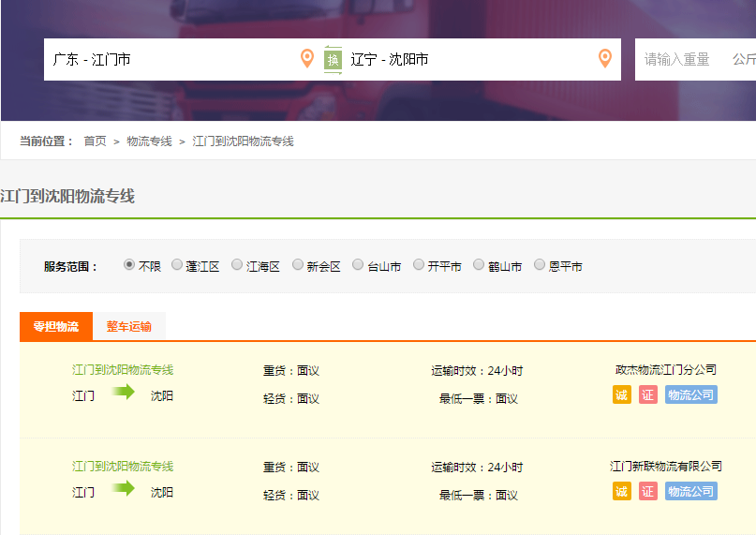Click 重货:面议 in 江门新联物流 row

[291, 467]
